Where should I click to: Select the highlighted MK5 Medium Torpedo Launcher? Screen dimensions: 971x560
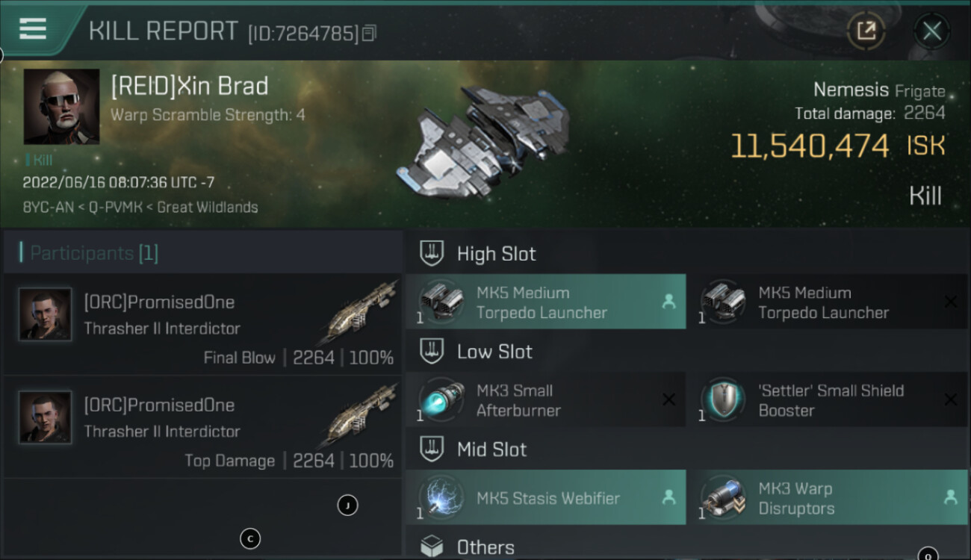click(x=545, y=302)
